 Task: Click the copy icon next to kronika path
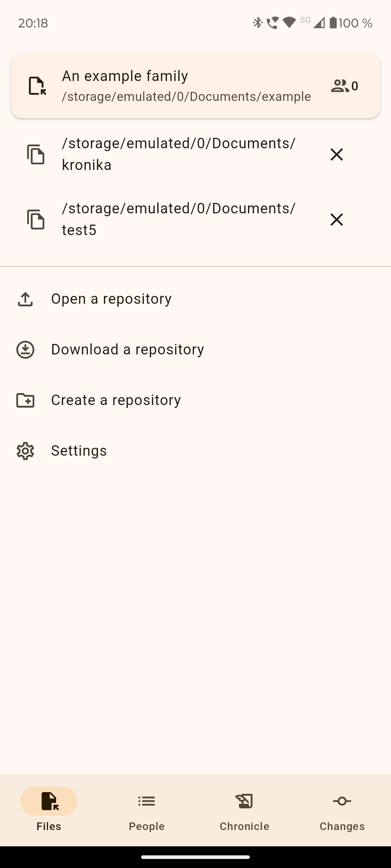click(36, 154)
